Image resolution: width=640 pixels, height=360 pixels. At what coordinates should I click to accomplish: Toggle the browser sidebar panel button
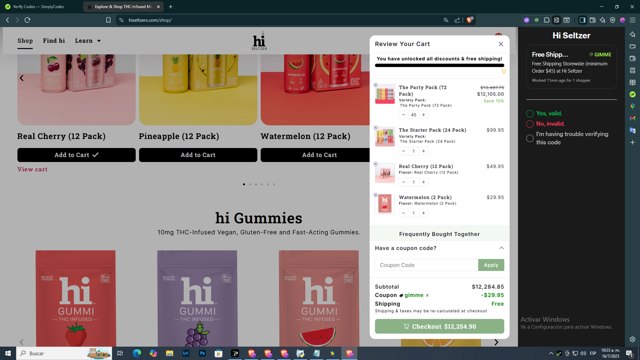(582, 20)
